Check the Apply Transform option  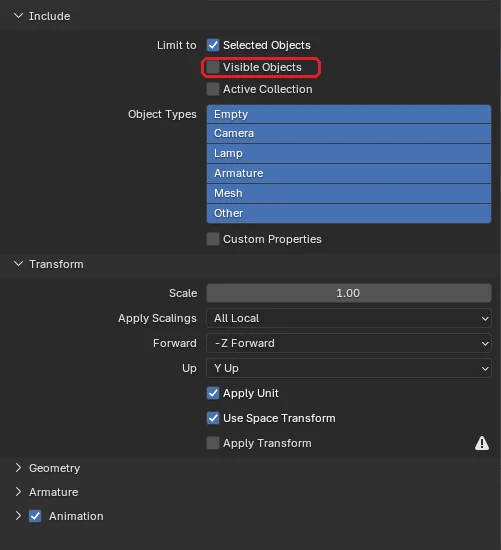point(213,443)
